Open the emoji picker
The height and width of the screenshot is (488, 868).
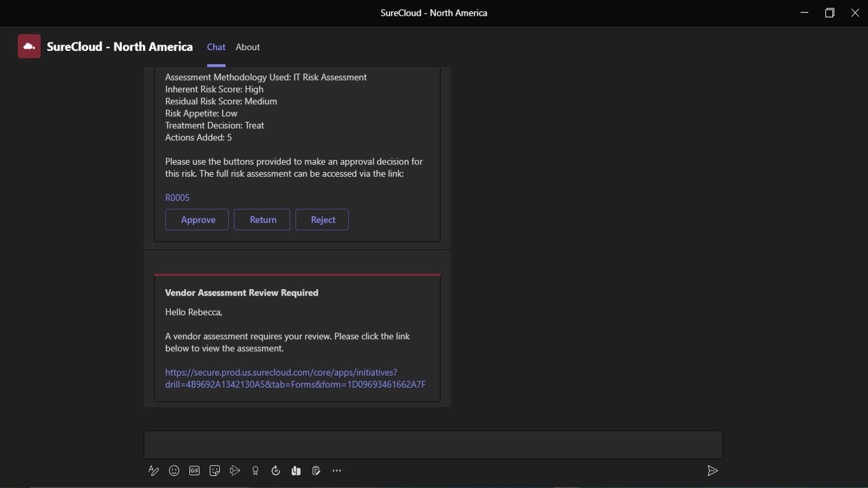174,471
